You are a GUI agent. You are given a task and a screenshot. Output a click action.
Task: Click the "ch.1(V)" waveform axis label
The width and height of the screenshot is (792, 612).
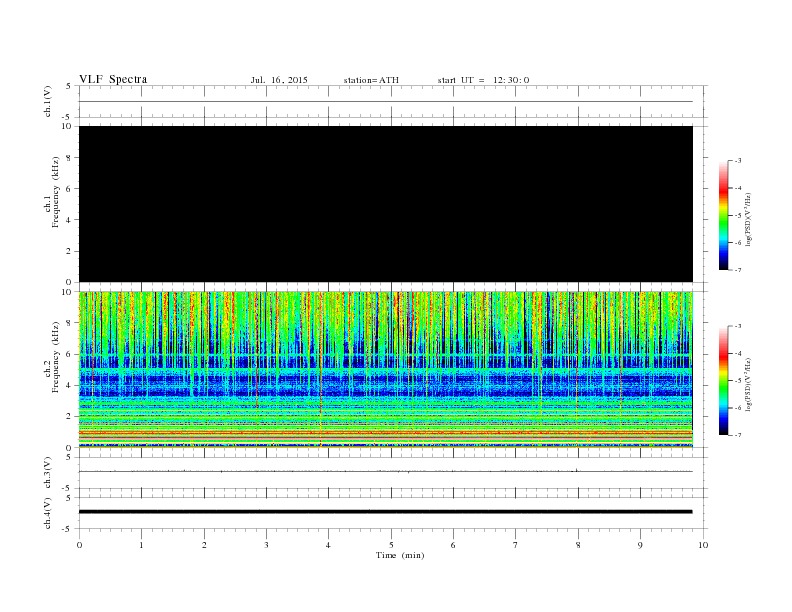tap(48, 101)
